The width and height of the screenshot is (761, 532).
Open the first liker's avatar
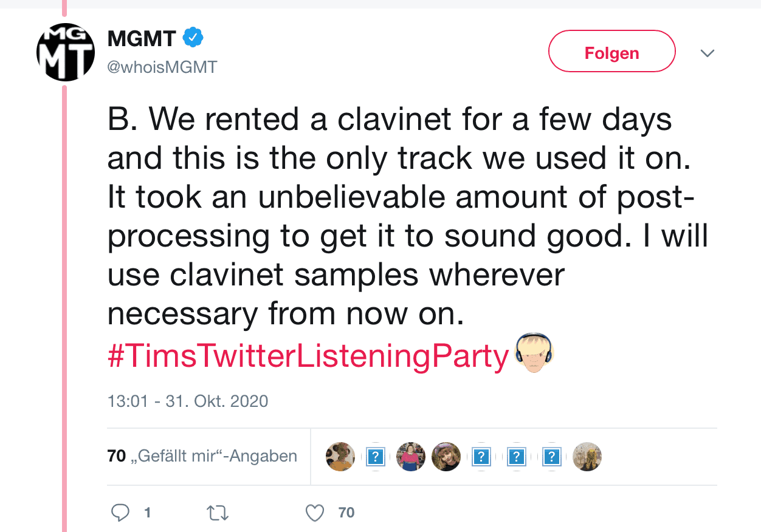click(x=340, y=457)
